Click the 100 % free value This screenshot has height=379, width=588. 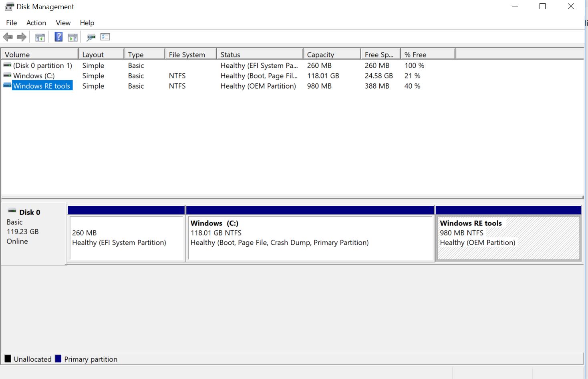coord(414,65)
